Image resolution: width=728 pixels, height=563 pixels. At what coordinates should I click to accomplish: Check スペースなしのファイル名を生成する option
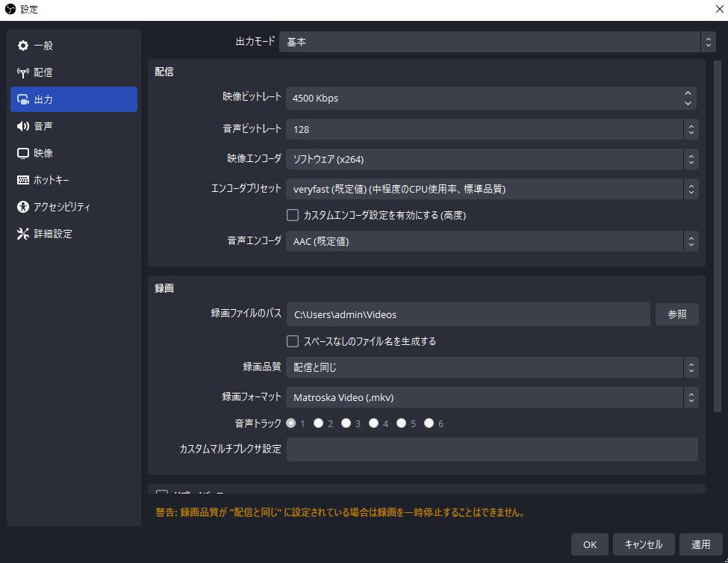[293, 340]
